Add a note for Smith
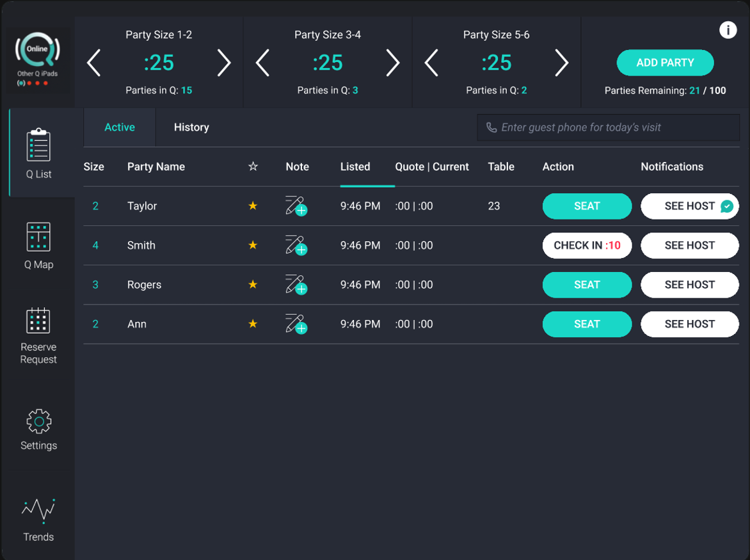 coord(296,245)
